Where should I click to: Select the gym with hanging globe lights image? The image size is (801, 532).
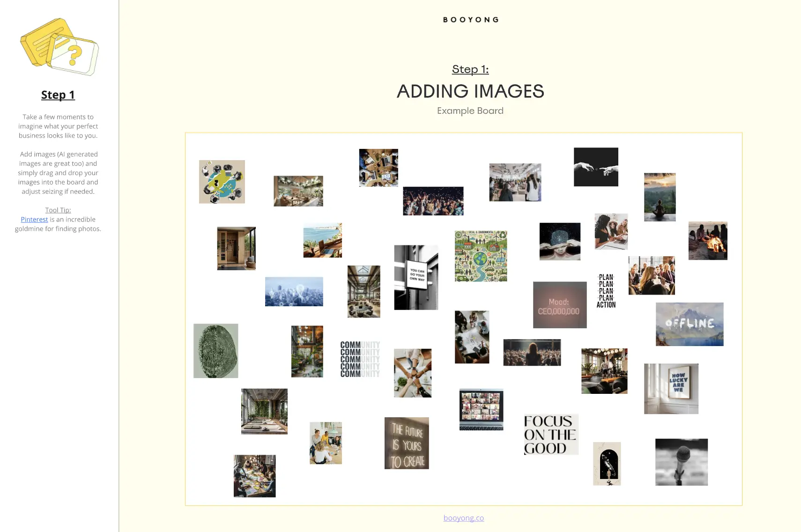(604, 371)
